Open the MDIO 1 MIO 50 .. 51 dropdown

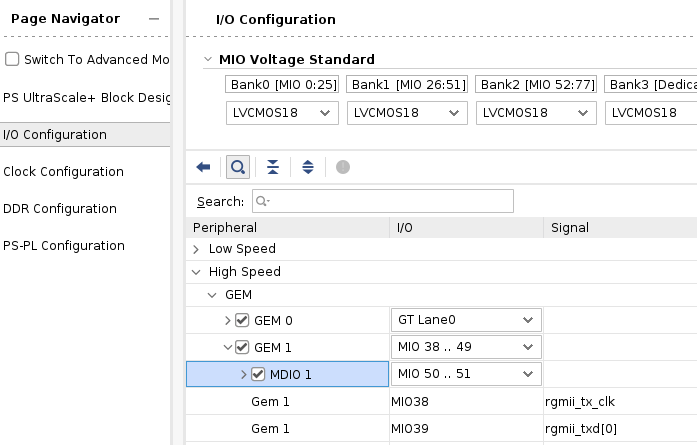point(466,375)
